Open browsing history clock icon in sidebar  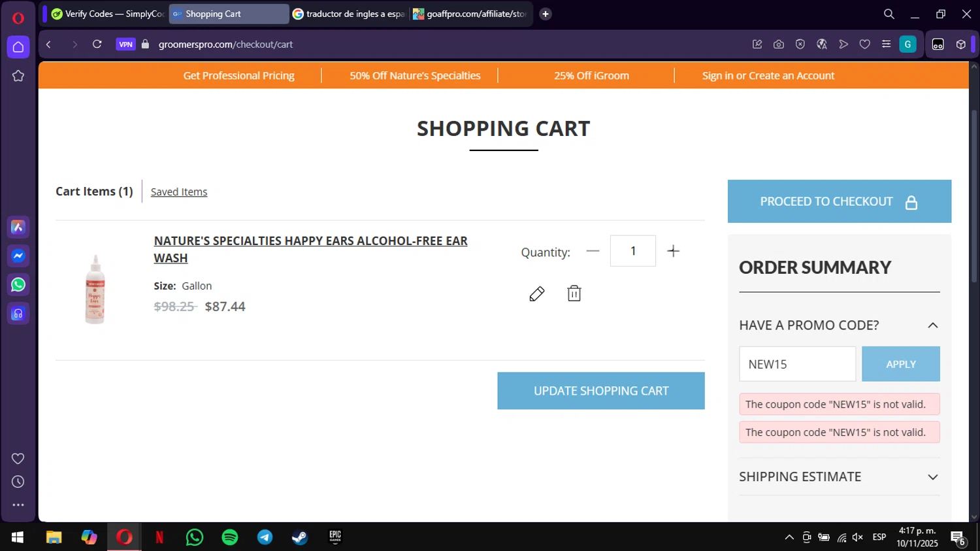pyautogui.click(x=18, y=482)
